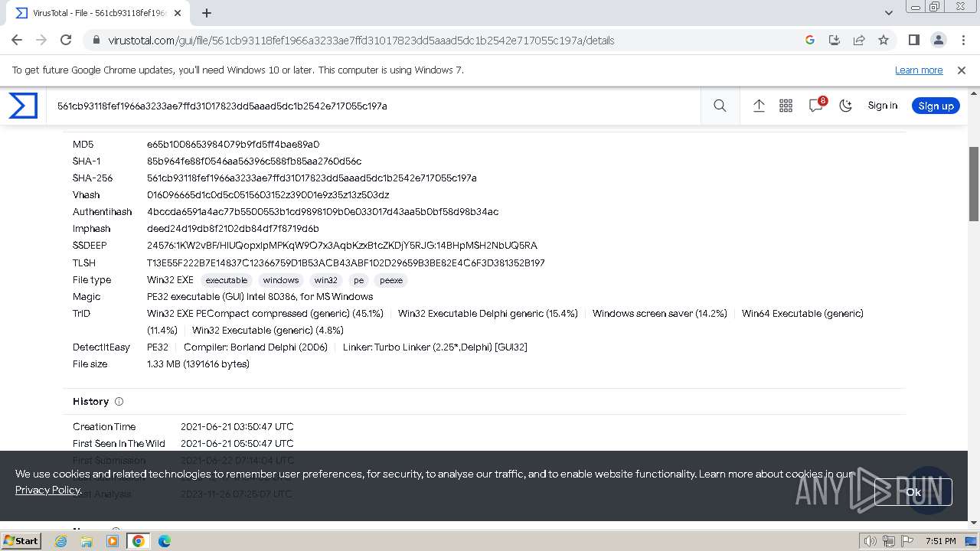Open the side panel icon

click(913, 40)
